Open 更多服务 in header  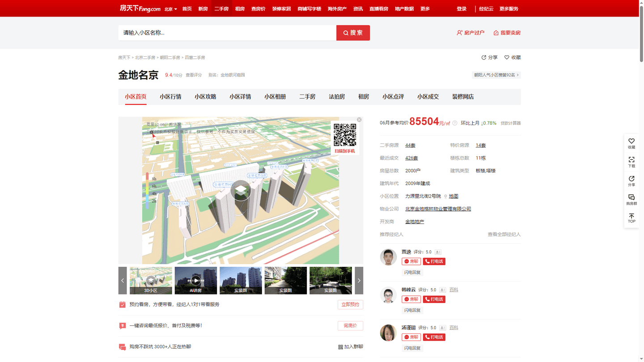(x=509, y=9)
